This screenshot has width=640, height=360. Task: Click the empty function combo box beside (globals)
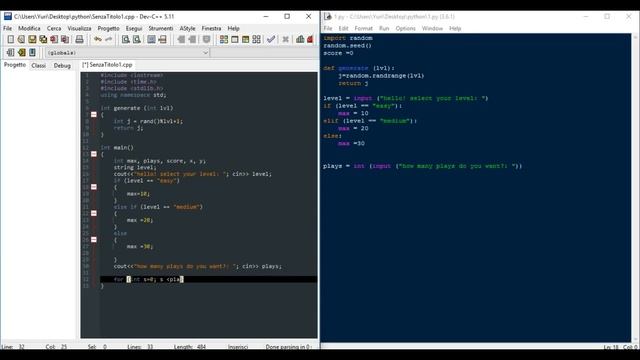click(264, 53)
